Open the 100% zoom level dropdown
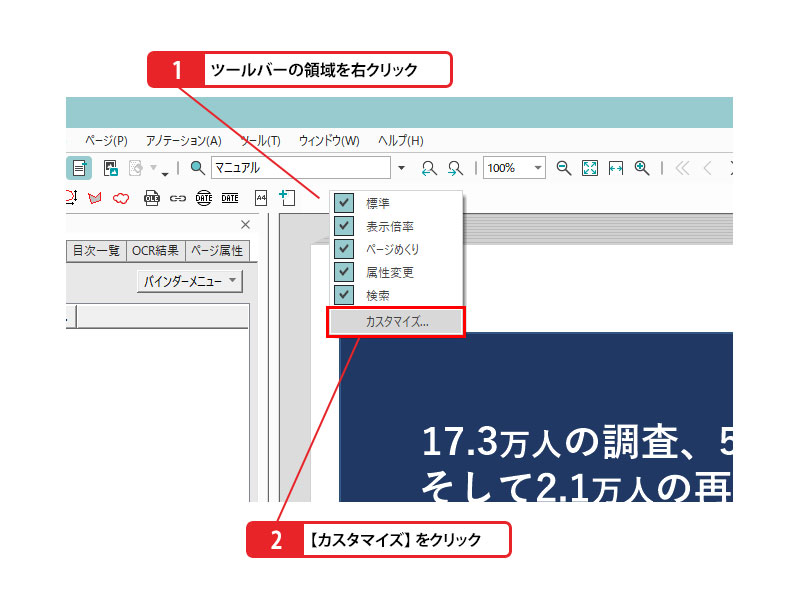Screen dimensions: 800x600 click(538, 168)
